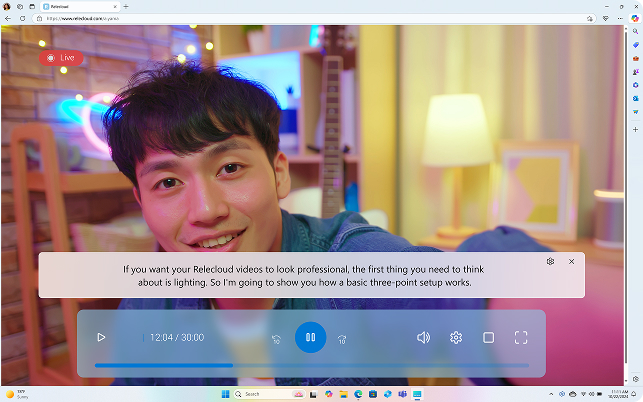
Task: Open browser essentials heart icon
Action: [606, 18]
